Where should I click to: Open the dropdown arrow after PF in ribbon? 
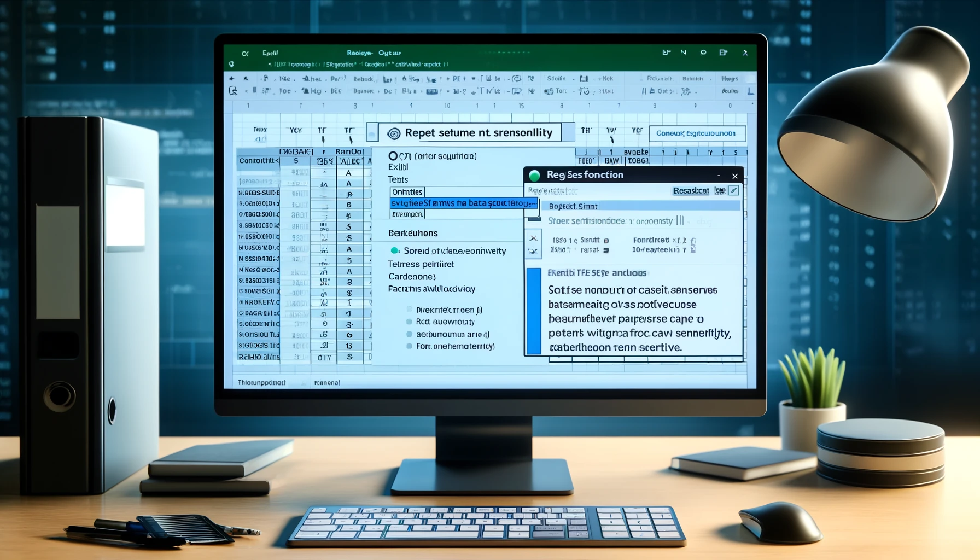coord(474,79)
